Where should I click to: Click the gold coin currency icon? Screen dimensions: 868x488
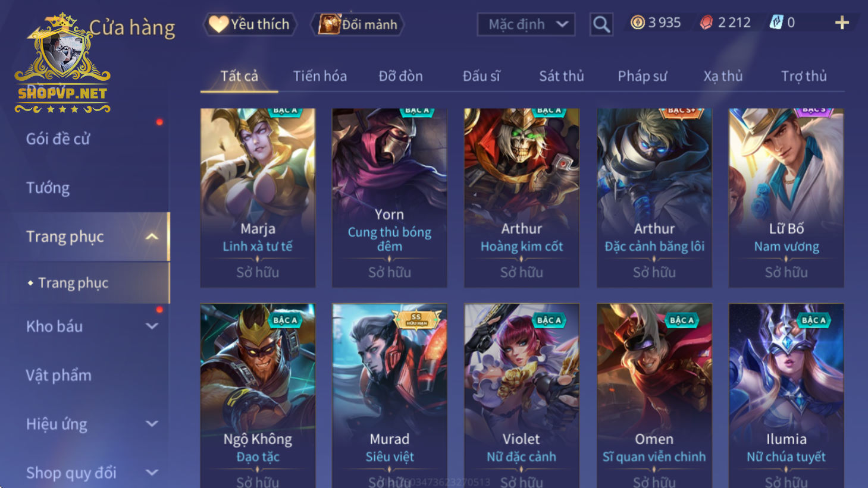coord(637,23)
